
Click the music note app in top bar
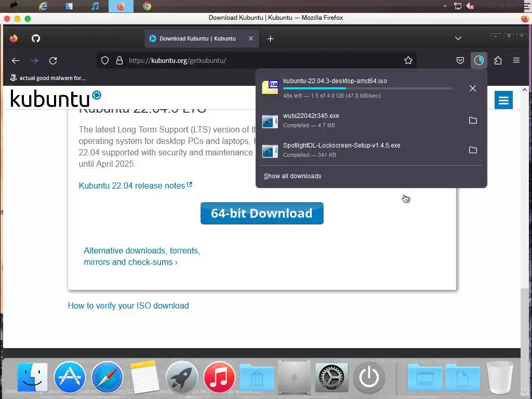point(96,6)
